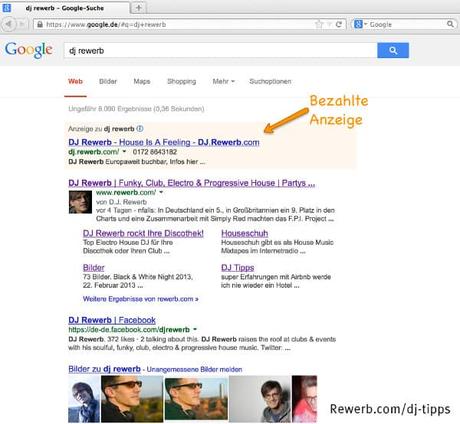The image size is (460, 424).
Task: Switch to the Shopping tab
Action: tap(181, 81)
